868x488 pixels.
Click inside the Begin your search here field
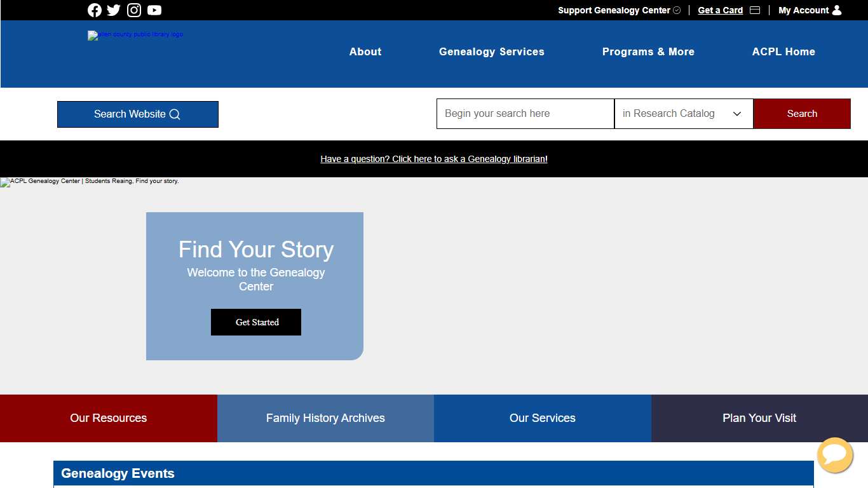coord(525,114)
